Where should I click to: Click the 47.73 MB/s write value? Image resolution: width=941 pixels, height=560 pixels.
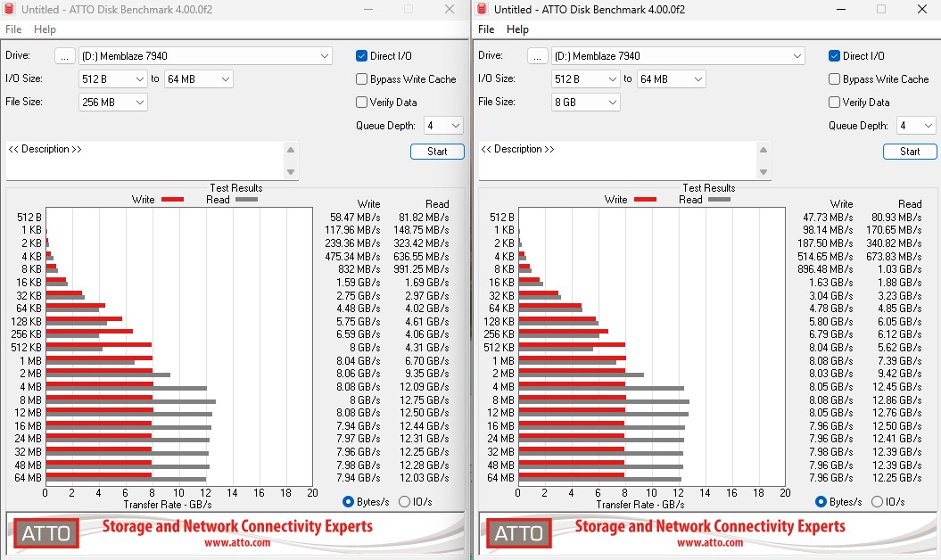(x=829, y=218)
